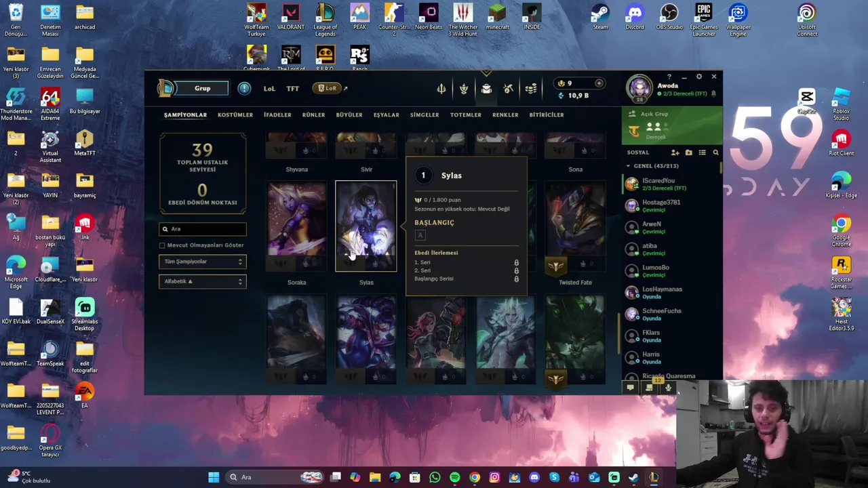Click the friend search magnifier icon
Image resolution: width=868 pixels, height=488 pixels.
[715, 152]
